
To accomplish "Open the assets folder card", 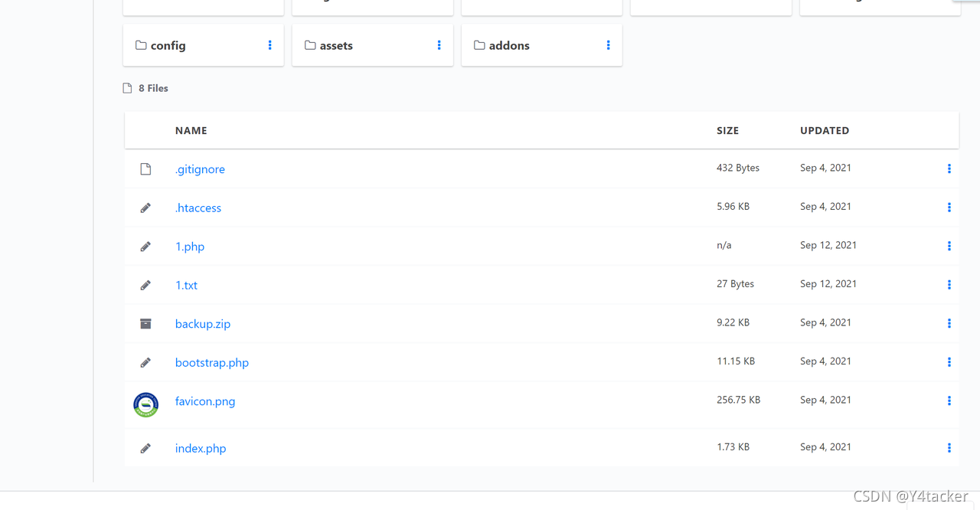I will point(372,45).
